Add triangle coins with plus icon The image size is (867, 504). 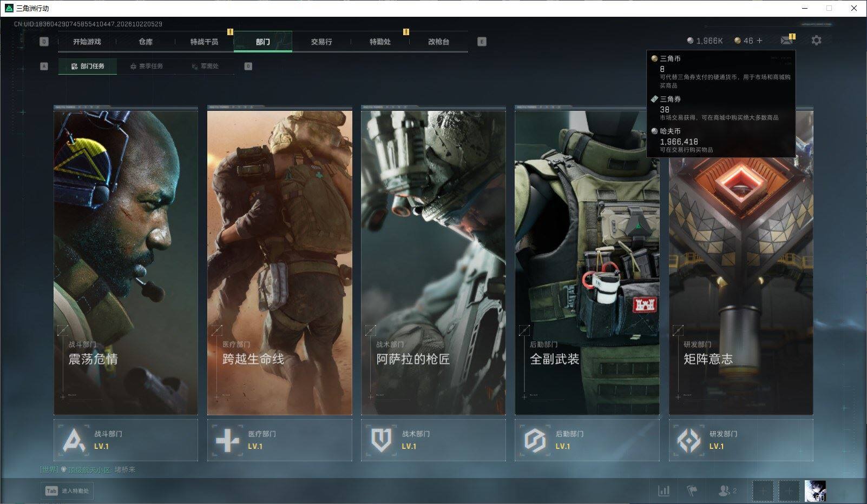(759, 41)
